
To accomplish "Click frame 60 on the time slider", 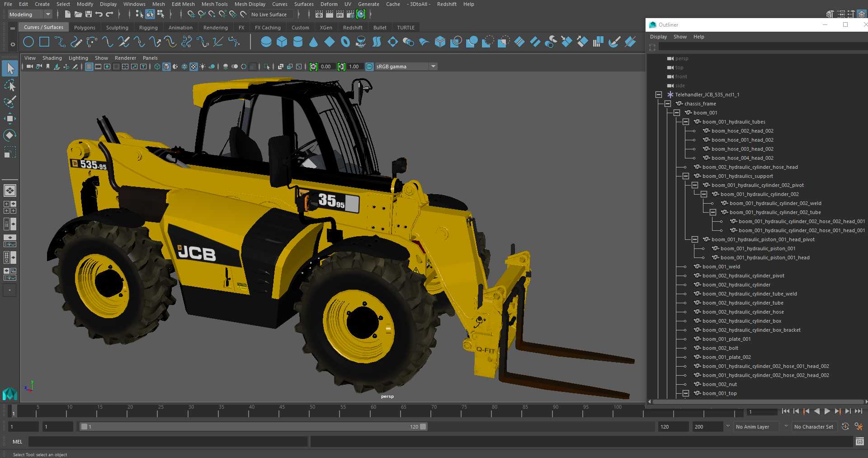I will click(373, 411).
